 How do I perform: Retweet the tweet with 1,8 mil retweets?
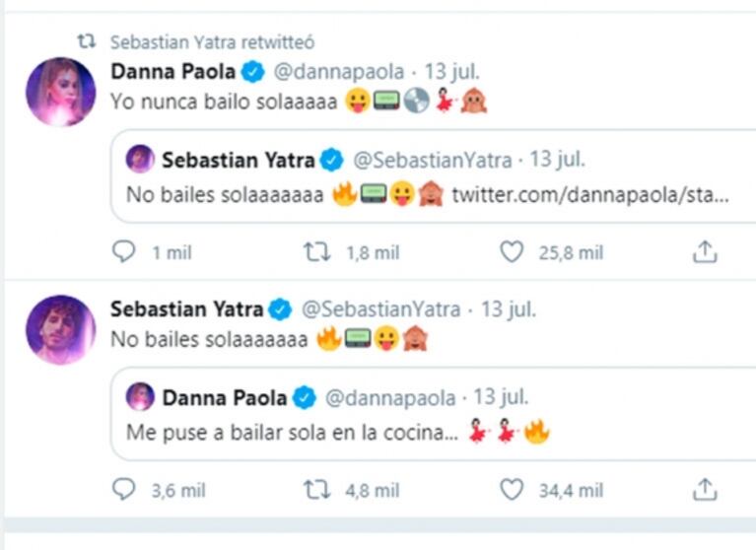[x=314, y=253]
